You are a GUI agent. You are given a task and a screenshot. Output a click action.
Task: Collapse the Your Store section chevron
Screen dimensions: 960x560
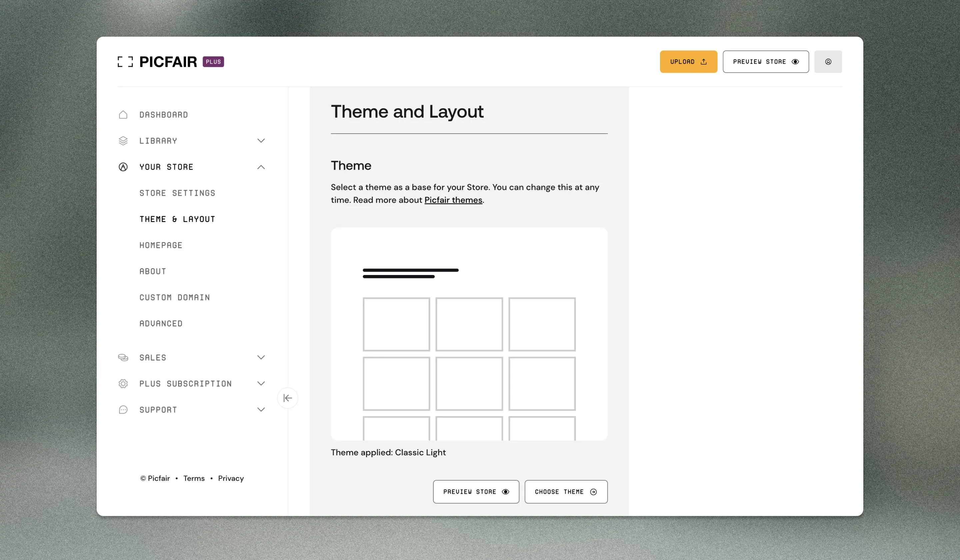coord(261,167)
